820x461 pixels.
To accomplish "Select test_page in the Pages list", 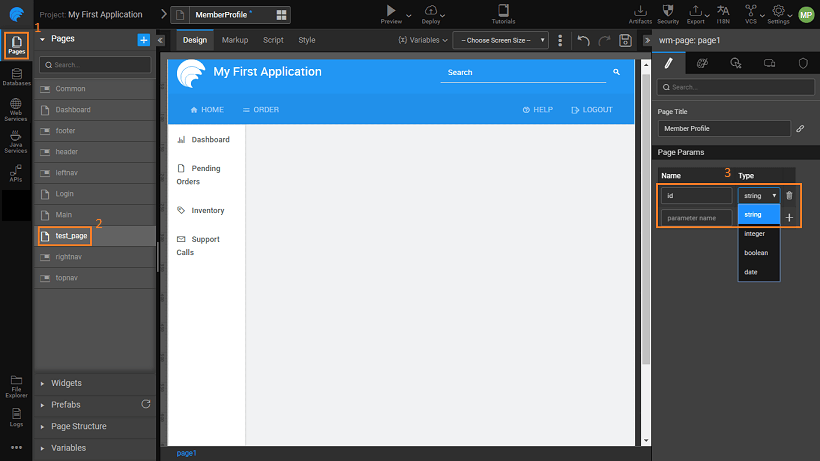I will pos(72,236).
